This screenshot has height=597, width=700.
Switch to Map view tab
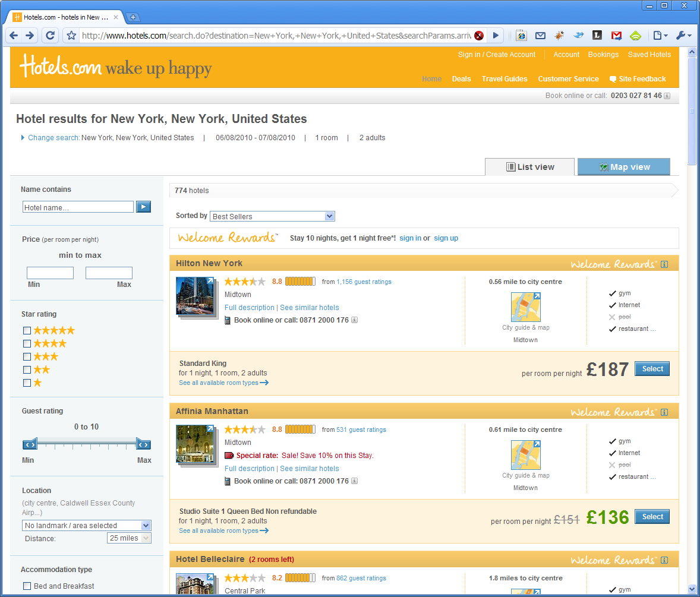point(624,167)
